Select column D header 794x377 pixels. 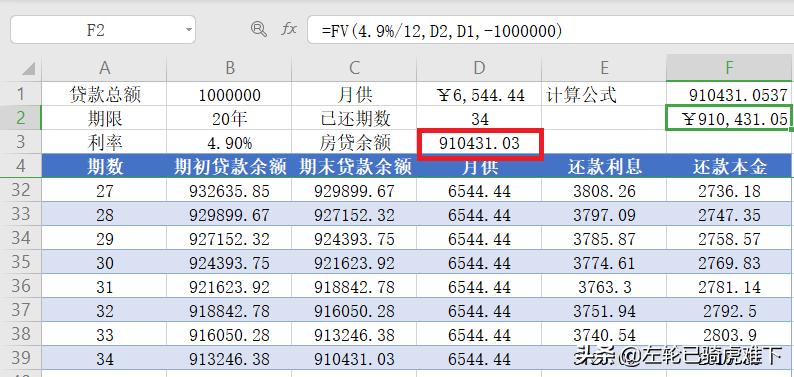[x=479, y=68]
